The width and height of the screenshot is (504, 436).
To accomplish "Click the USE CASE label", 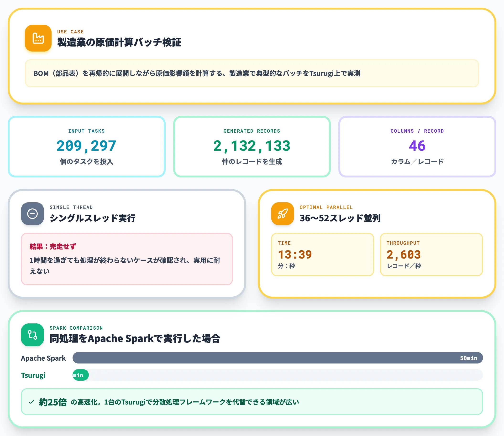I will [70, 32].
